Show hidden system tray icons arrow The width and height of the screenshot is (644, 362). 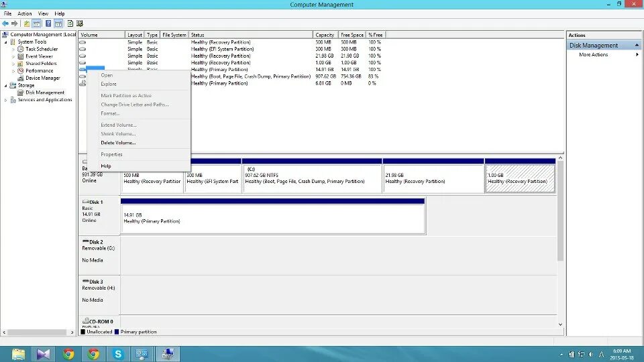pos(561,354)
